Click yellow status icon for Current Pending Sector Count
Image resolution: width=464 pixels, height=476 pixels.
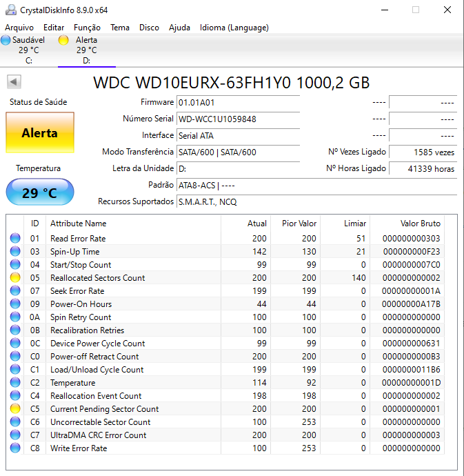[x=15, y=408]
